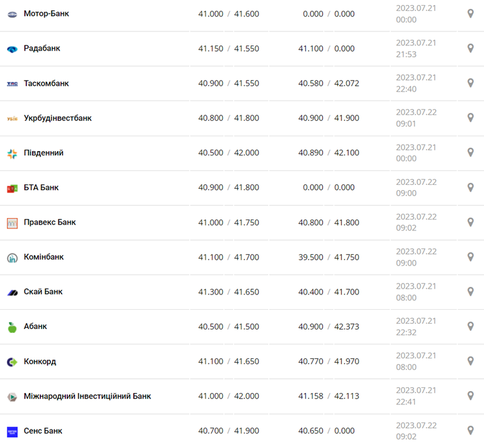Click the map pin in Абанк row

(471, 326)
